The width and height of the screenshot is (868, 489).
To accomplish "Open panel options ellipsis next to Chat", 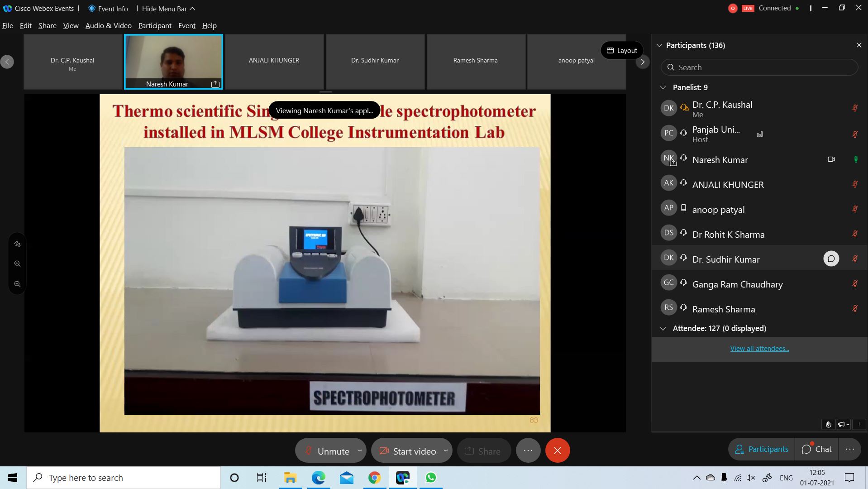I will pyautogui.click(x=850, y=449).
